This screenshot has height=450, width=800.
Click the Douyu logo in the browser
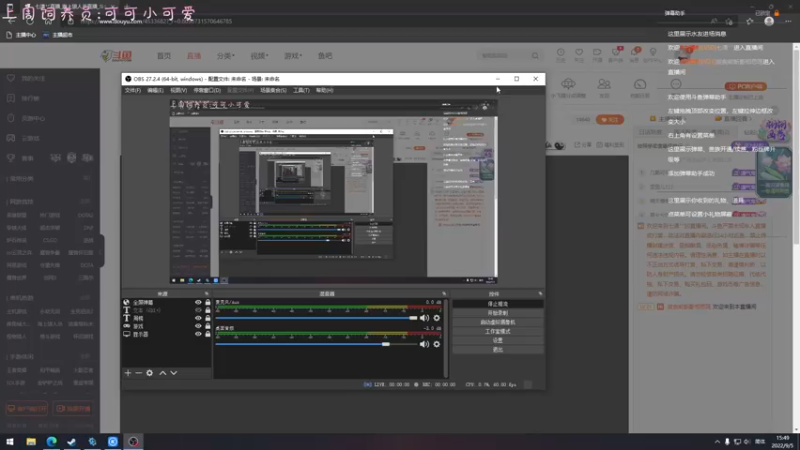(x=116, y=56)
